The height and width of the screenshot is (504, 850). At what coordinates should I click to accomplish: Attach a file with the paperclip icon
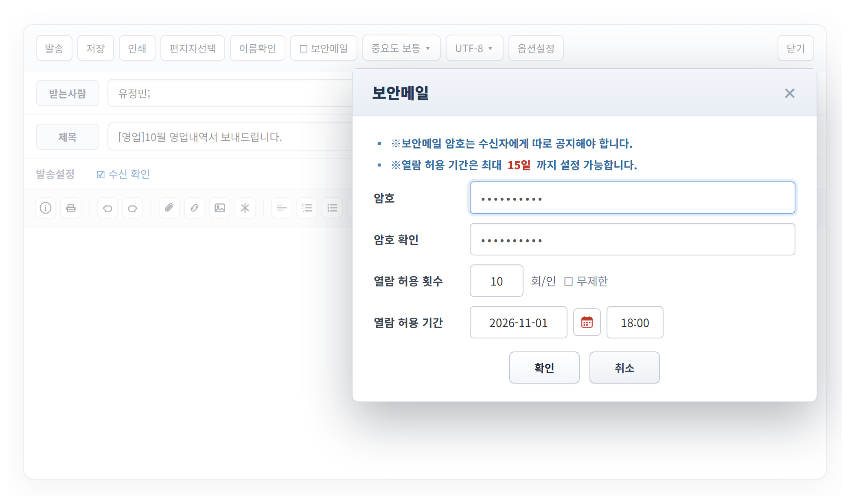pos(169,208)
